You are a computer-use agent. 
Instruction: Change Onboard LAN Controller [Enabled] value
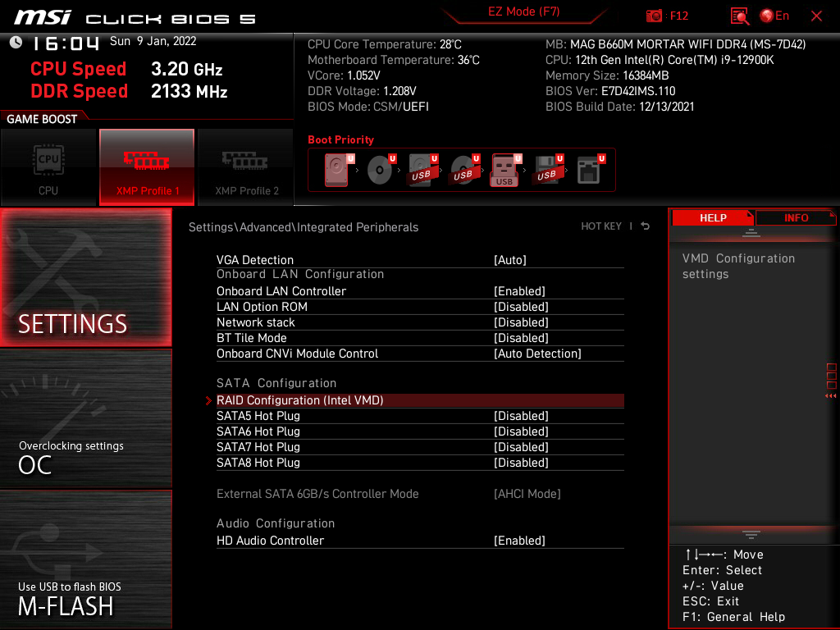[x=519, y=291]
